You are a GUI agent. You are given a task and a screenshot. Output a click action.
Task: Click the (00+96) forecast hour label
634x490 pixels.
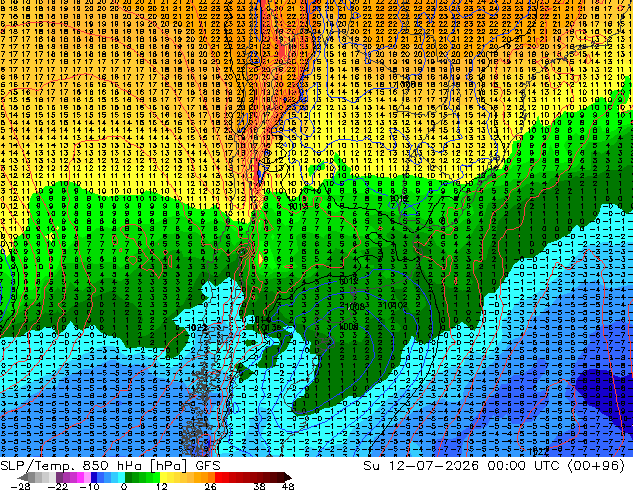tap(596, 465)
